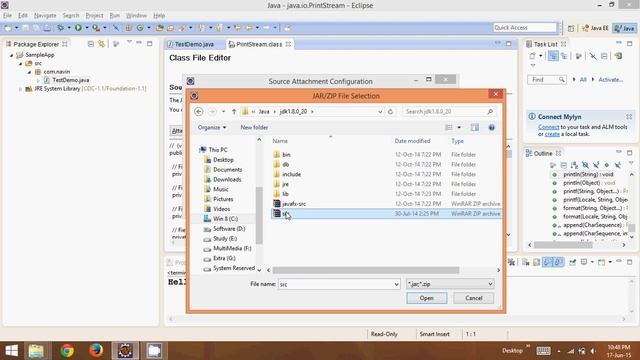This screenshot has width=640, height=360.
Task: Select Downloads in navigation pane
Action: (227, 179)
